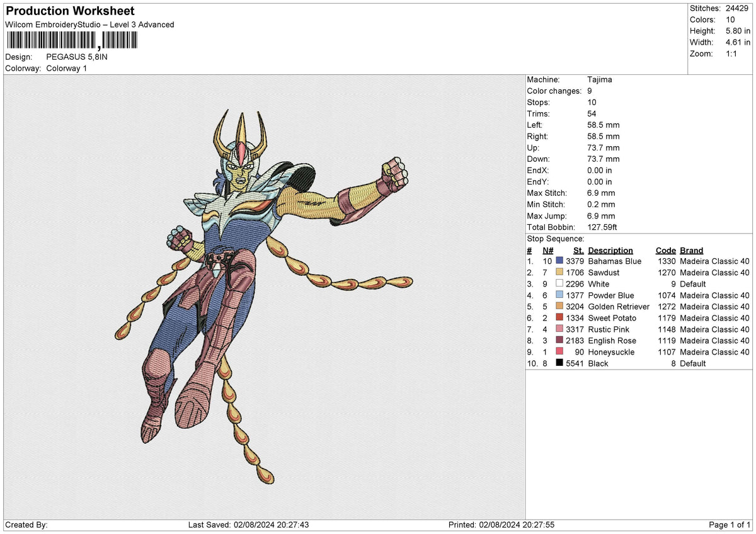Screen dimensions: 756x534
Task: Click the 'EndX:' label
Action: coord(537,171)
